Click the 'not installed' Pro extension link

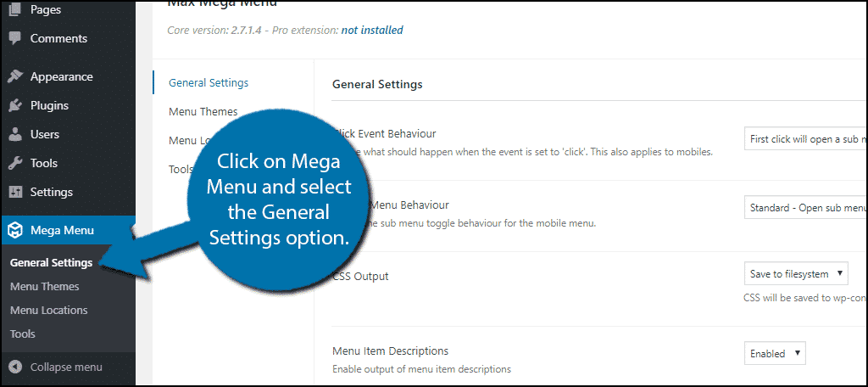point(372,31)
